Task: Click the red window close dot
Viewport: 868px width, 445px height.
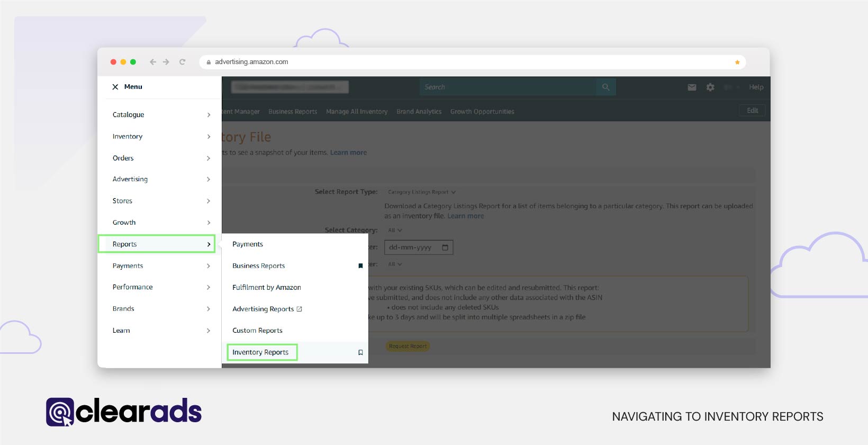Action: [x=113, y=62]
